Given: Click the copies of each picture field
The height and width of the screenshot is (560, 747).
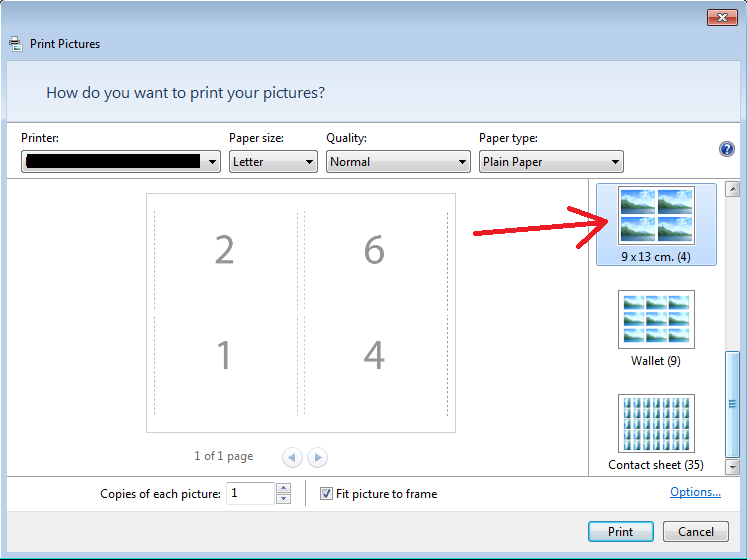Looking at the screenshot, I should (x=251, y=493).
